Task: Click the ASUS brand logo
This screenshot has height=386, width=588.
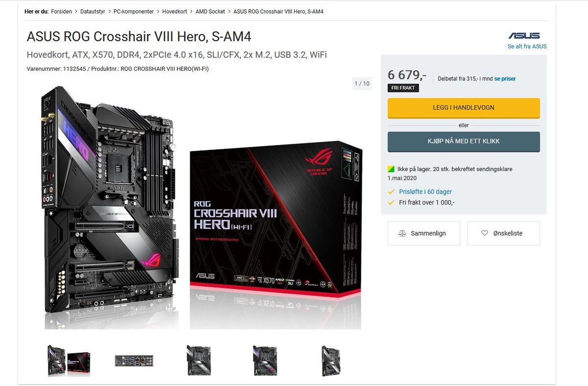Action: pyautogui.click(x=524, y=35)
